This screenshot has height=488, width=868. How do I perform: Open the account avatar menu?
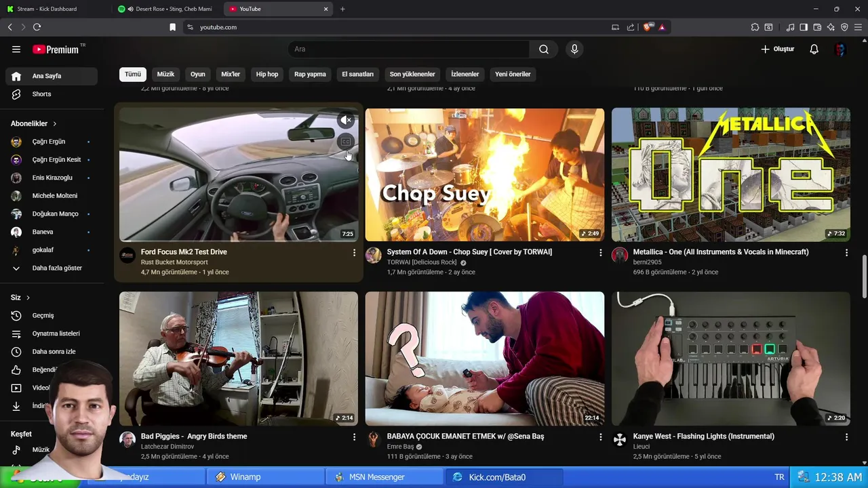pyautogui.click(x=840, y=49)
